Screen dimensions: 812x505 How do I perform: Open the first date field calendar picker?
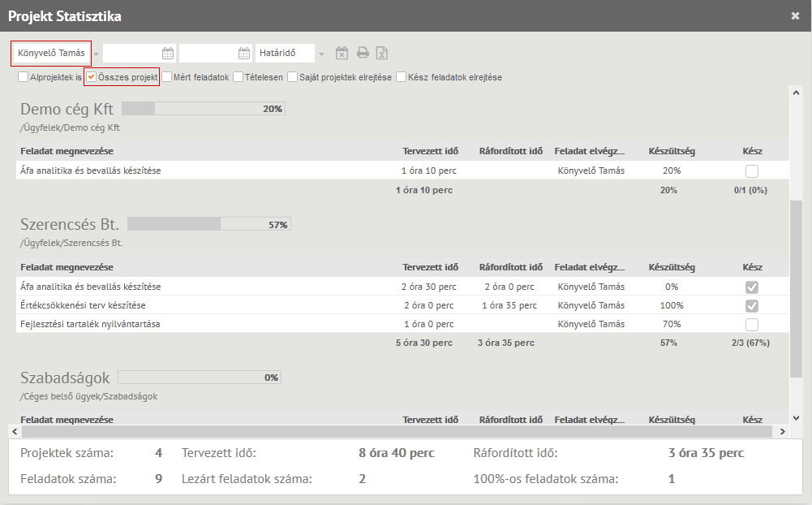pyautogui.click(x=168, y=54)
